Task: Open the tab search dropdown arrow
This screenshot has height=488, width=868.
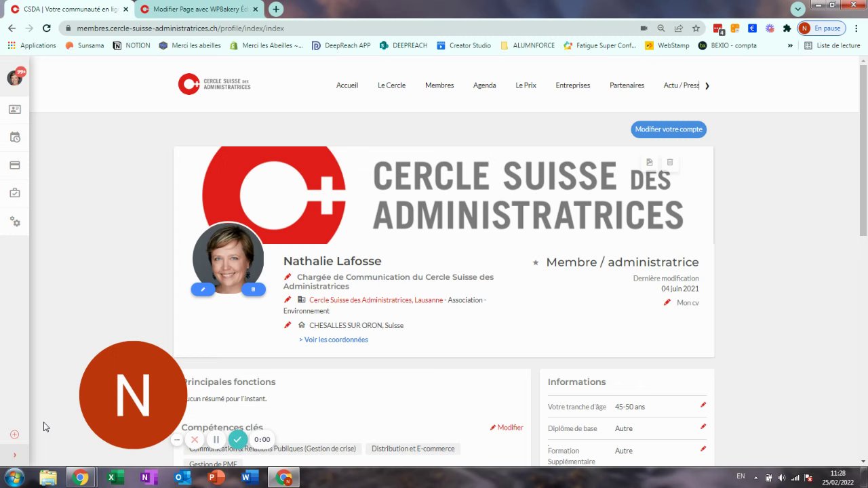Action: coord(798,9)
